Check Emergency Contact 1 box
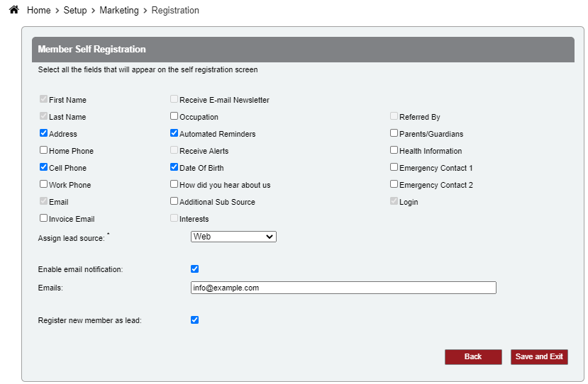Viewport: 588px width, 384px height. coord(394,167)
